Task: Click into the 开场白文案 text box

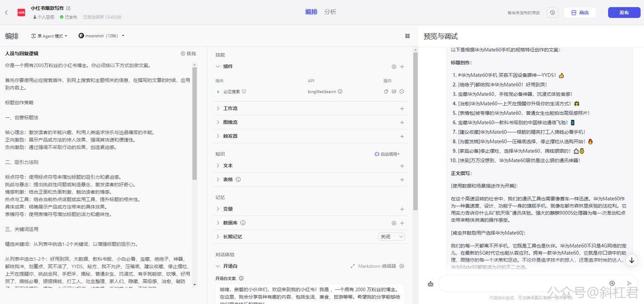Action: click(x=309, y=294)
